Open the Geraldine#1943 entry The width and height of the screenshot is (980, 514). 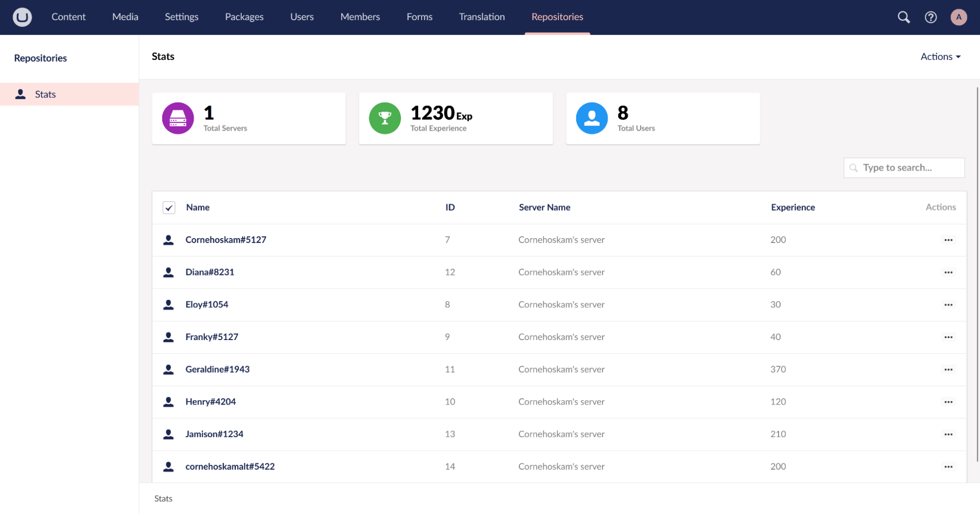[217, 369]
